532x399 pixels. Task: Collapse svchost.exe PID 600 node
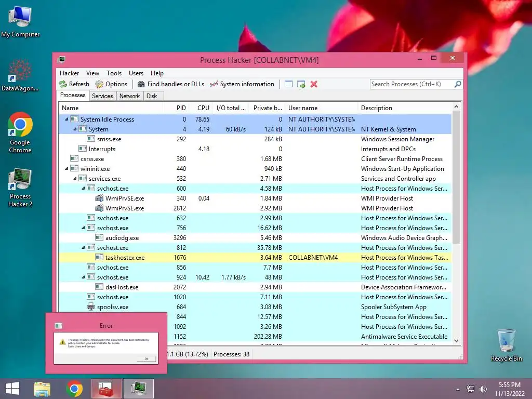pyautogui.click(x=83, y=188)
